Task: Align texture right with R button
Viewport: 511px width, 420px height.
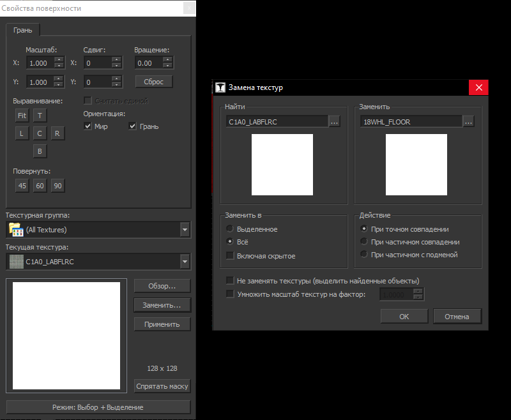Action: (x=57, y=133)
